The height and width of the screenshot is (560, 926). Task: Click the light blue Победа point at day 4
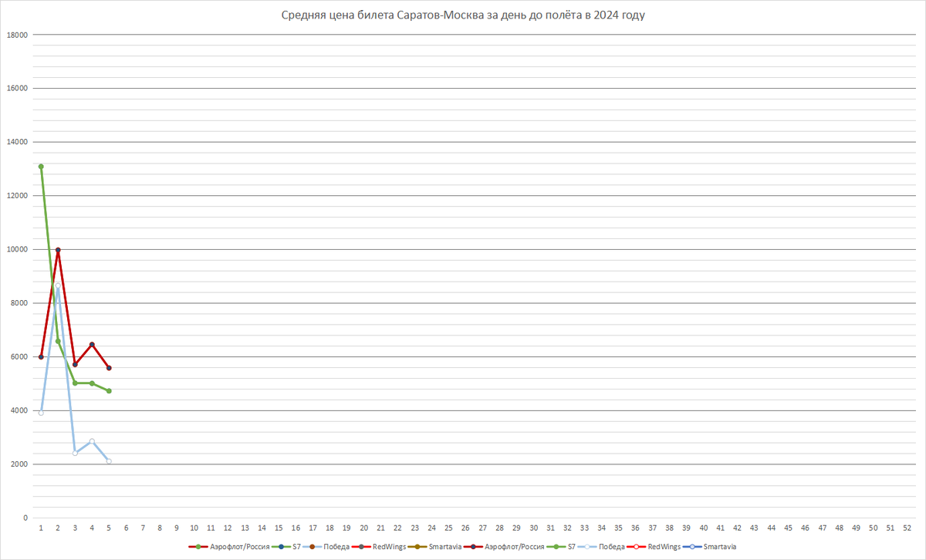click(92, 441)
